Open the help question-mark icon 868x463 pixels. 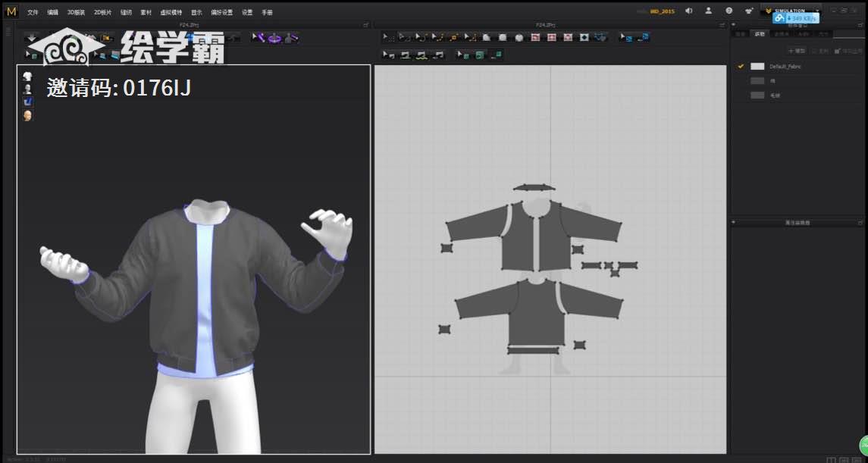click(x=729, y=11)
